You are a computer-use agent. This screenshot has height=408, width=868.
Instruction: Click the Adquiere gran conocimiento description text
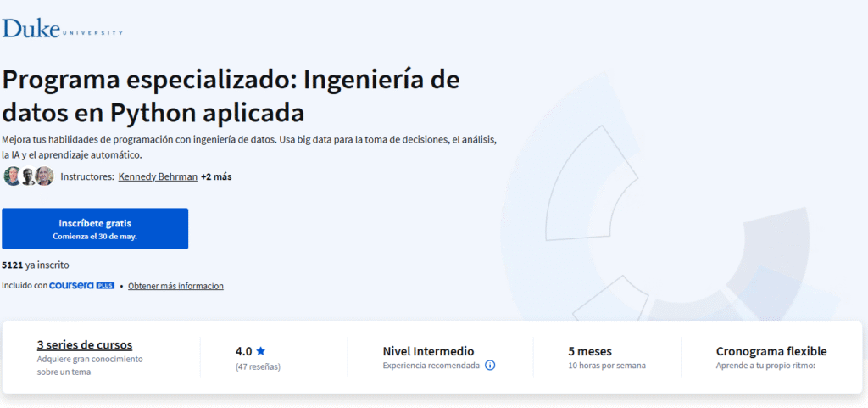point(90,366)
